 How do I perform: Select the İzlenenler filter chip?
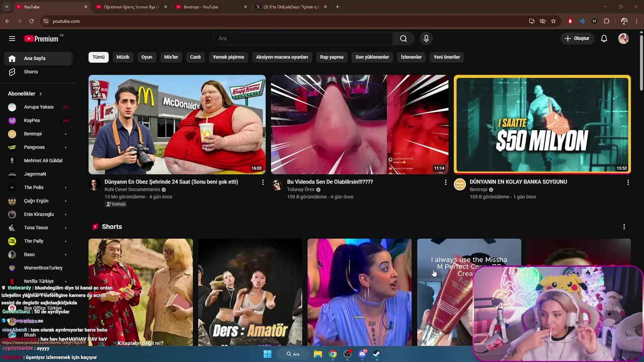411,57
